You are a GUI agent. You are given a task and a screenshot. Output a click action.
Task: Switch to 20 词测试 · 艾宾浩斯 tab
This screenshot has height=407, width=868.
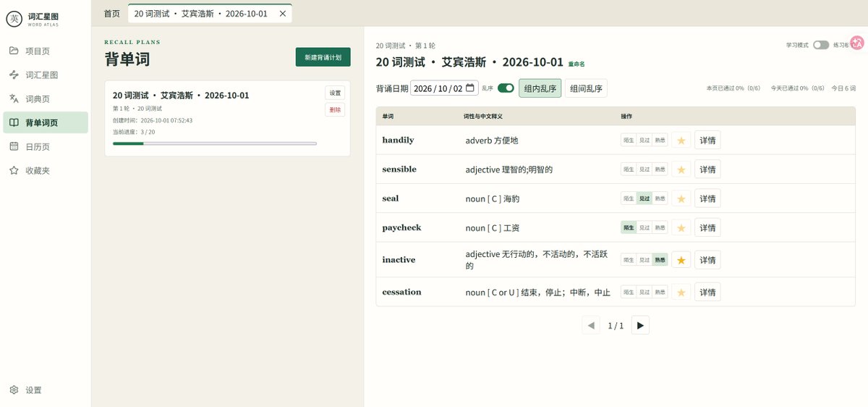click(x=201, y=14)
